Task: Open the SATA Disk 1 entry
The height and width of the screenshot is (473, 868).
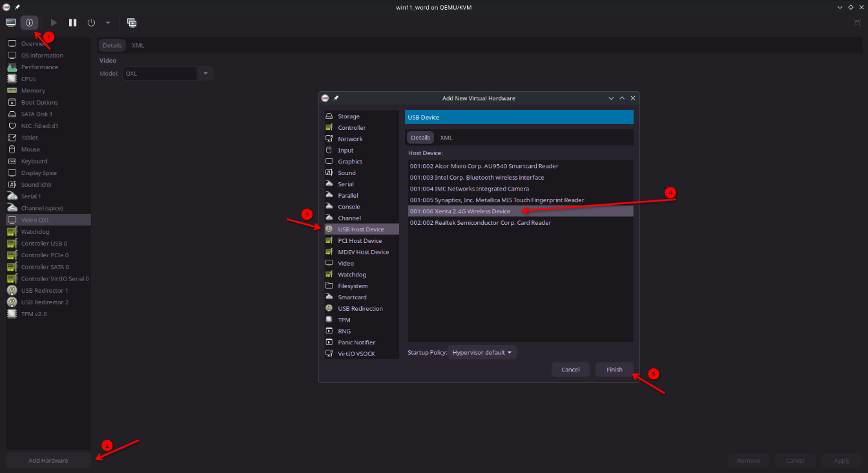Action: tap(37, 114)
